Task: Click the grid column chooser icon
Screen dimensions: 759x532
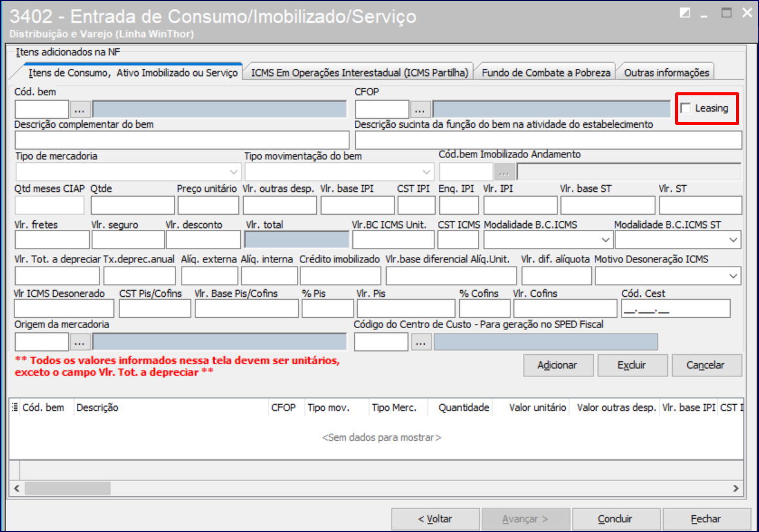Action: pyautogui.click(x=15, y=408)
